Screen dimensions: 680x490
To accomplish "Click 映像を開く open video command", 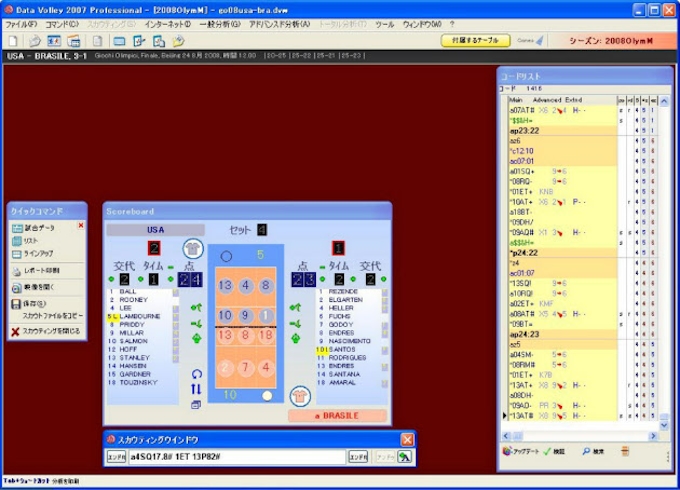I will click(42, 287).
